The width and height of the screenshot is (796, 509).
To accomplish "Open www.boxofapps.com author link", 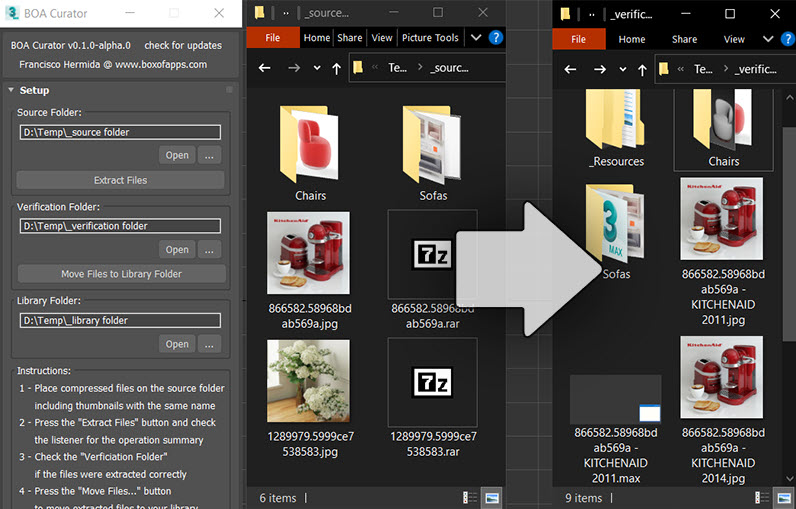I will tap(160, 64).
